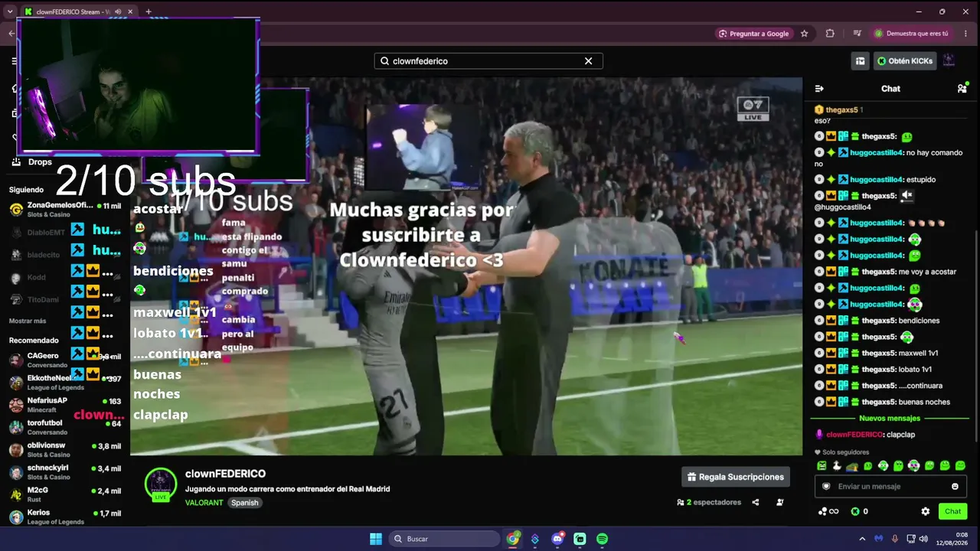Open clownFEDERICO channel avatar with LIVE badge

[161, 484]
